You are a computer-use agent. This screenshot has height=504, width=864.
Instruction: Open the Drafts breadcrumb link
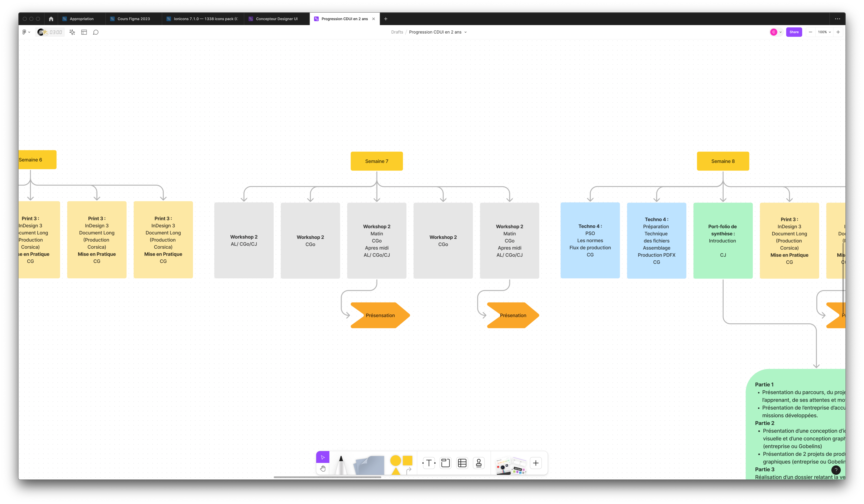pos(397,32)
